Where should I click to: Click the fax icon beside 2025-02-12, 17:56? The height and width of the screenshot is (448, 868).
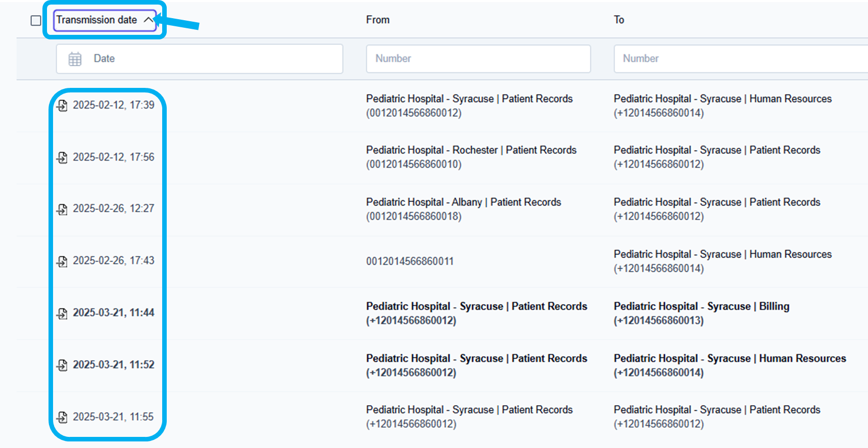pyautogui.click(x=62, y=158)
